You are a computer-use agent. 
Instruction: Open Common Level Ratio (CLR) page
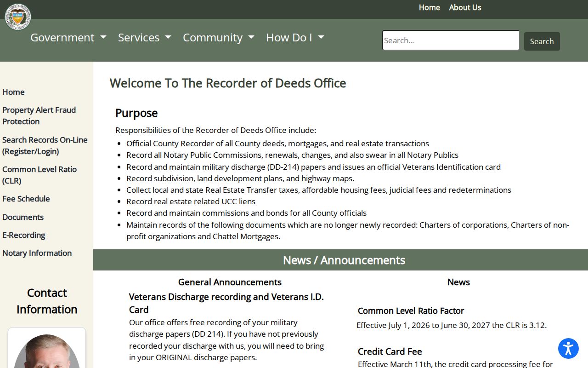click(x=40, y=175)
